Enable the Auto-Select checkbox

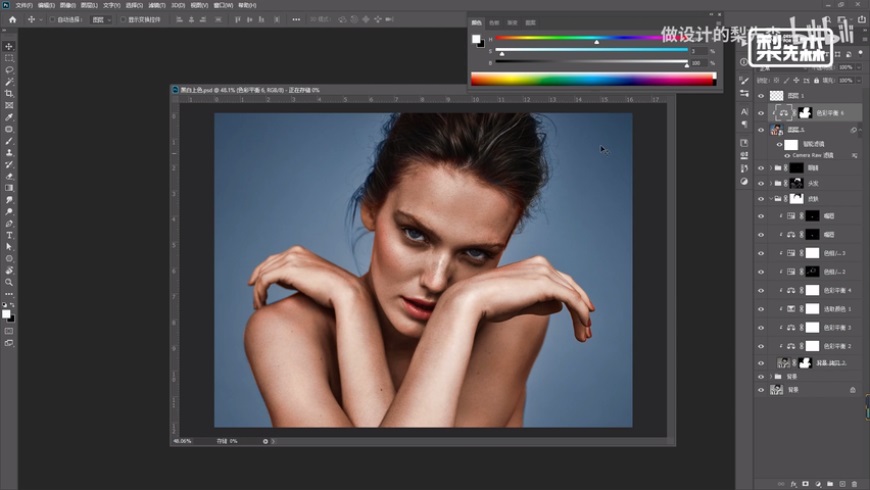click(54, 19)
